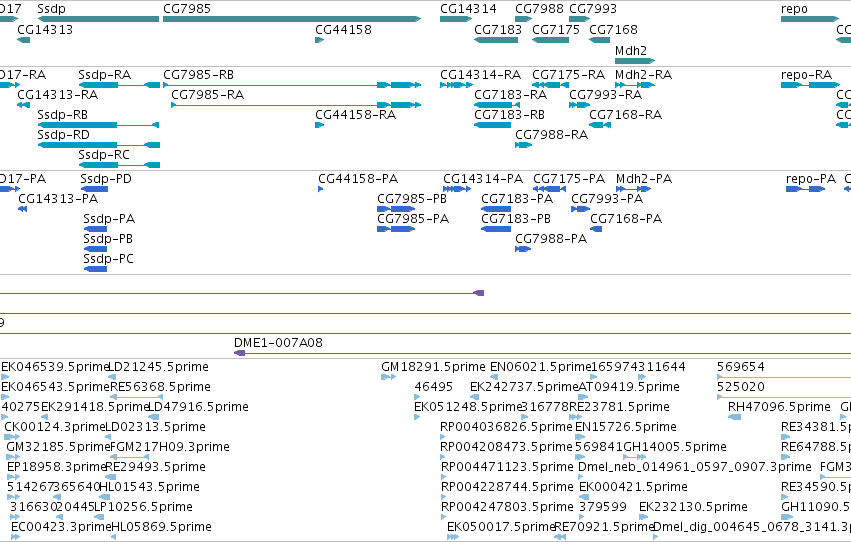Select the CG7993-RA transcript label
Image resolution: width=851 pixels, height=542 pixels.
tap(606, 94)
